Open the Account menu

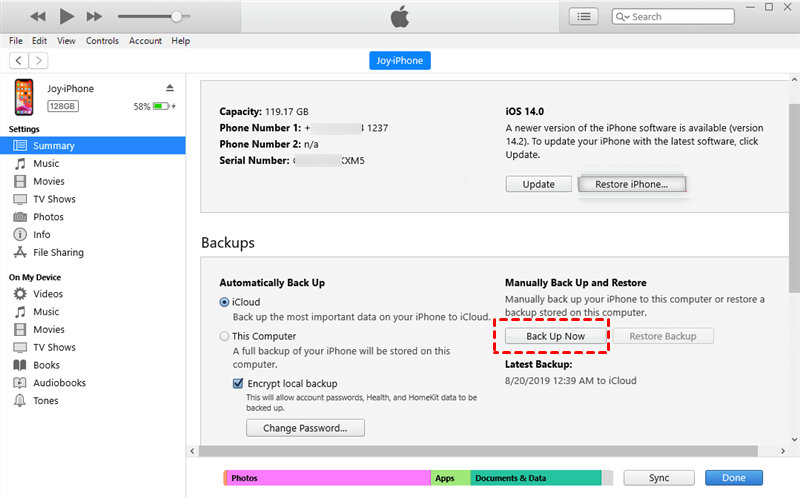coord(145,41)
